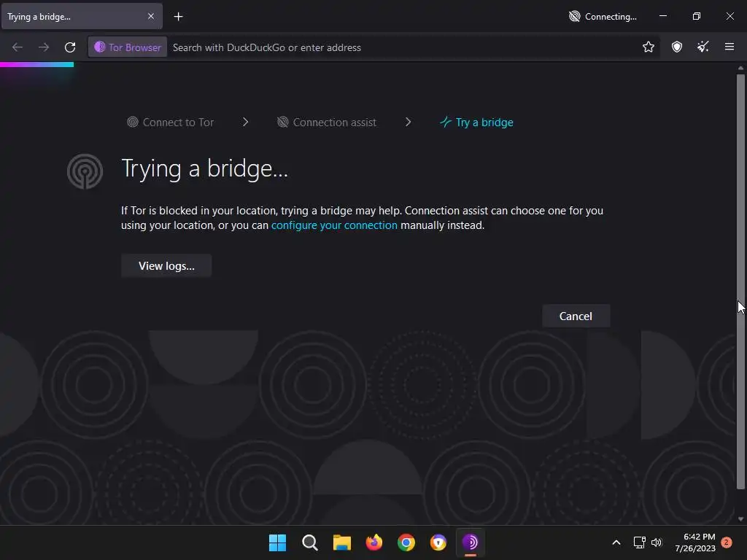
Task: Open Windows taskbar search
Action: [309, 542]
